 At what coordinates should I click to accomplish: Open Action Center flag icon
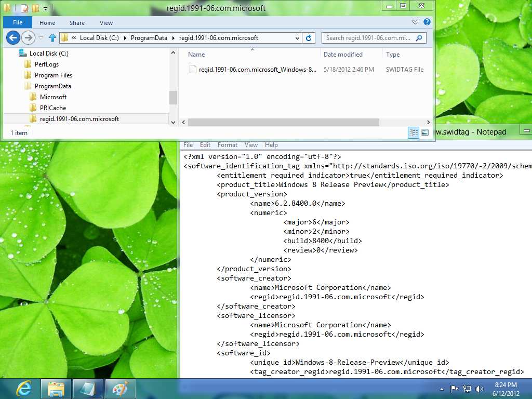(x=454, y=389)
